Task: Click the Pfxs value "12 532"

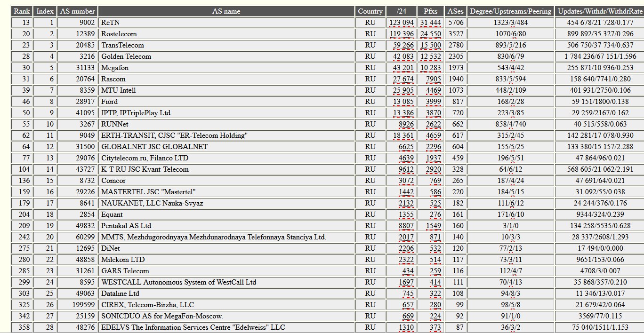Action: tap(431, 56)
